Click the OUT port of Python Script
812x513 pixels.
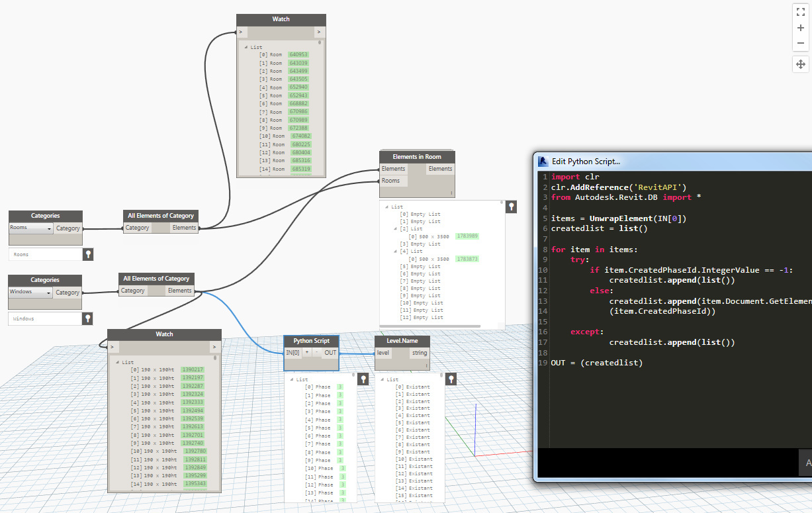pos(330,353)
